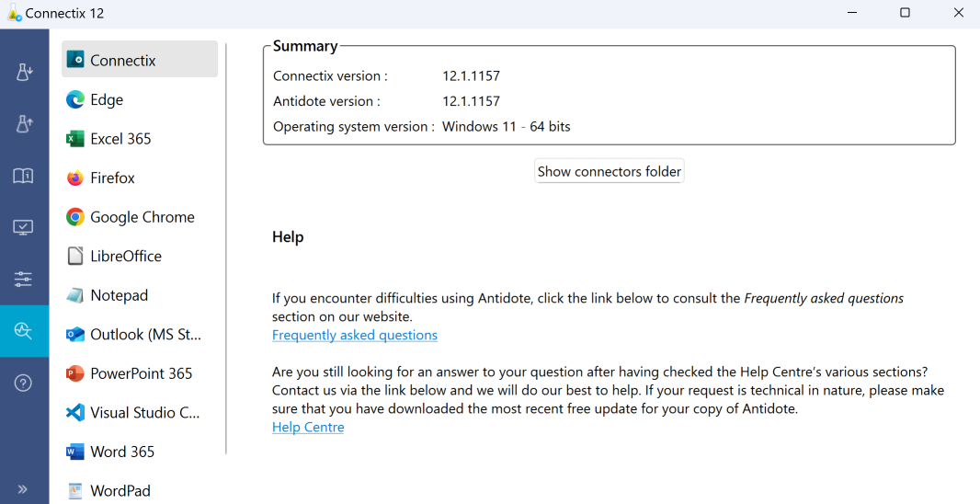980x504 pixels.
Task: Click the connectors list vertical scrollbar
Action: pyautogui.click(x=226, y=248)
